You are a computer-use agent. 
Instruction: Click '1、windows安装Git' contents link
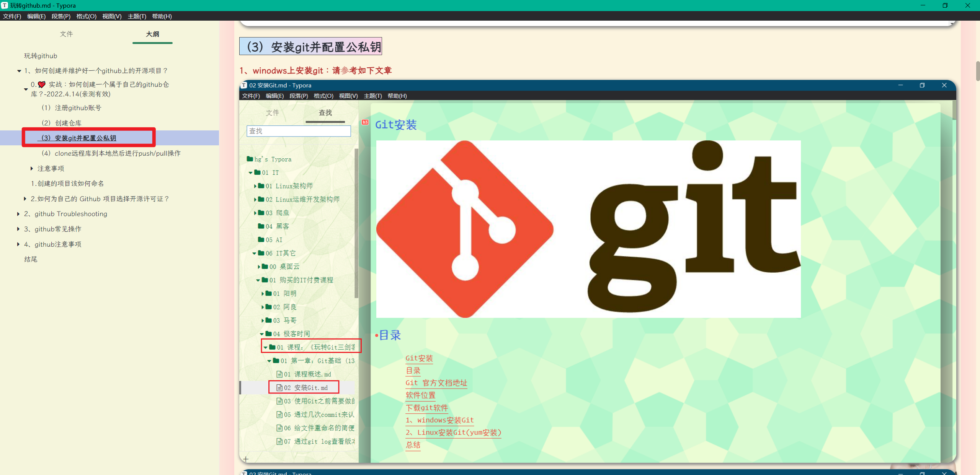tap(439, 420)
